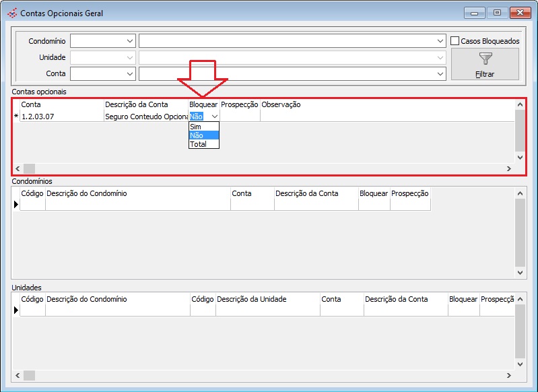
Task: Click the Seguro Conteudo Opcional description cell
Action: (x=146, y=117)
